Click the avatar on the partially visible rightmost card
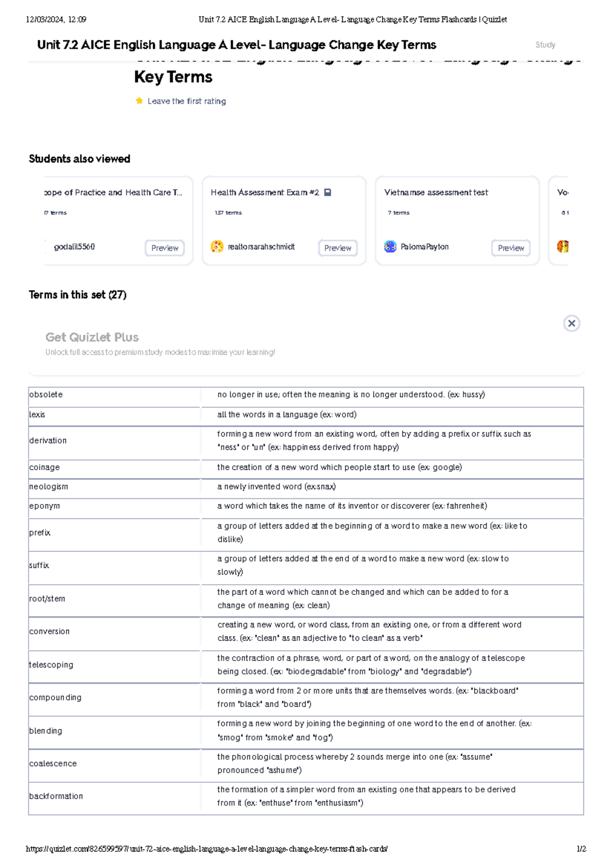 pyautogui.click(x=563, y=246)
